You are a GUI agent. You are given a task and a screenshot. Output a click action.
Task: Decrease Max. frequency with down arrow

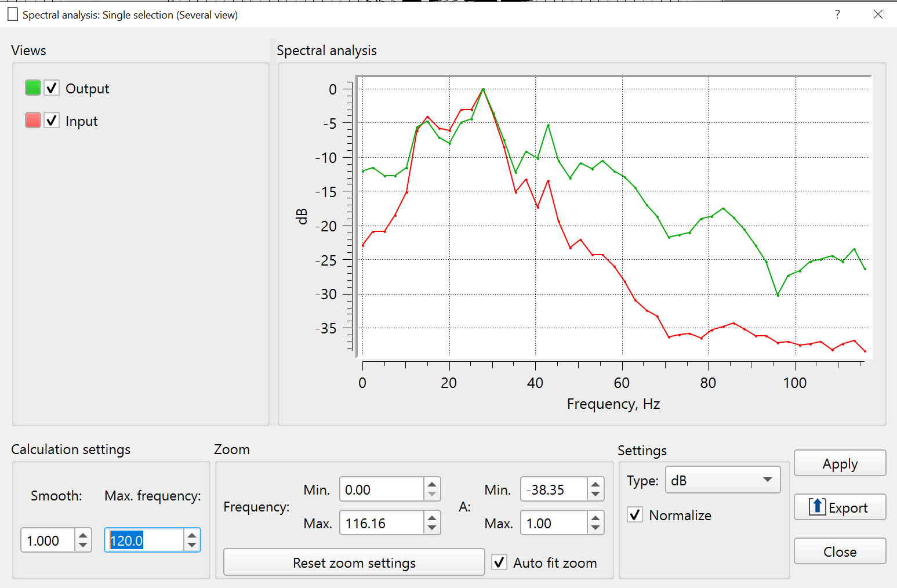click(192, 546)
